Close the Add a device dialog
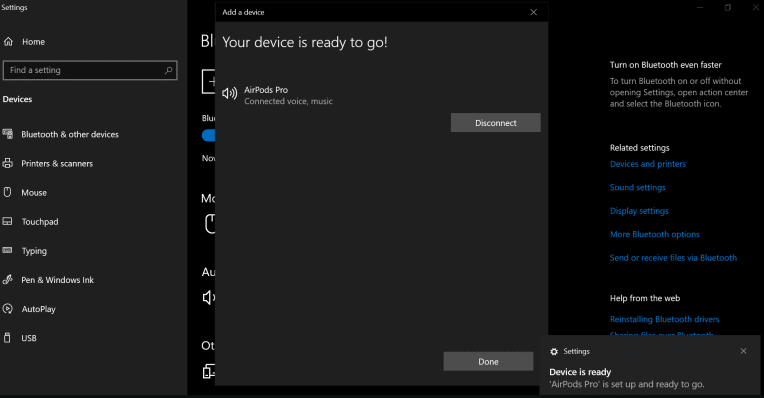The width and height of the screenshot is (764, 398). (x=534, y=12)
